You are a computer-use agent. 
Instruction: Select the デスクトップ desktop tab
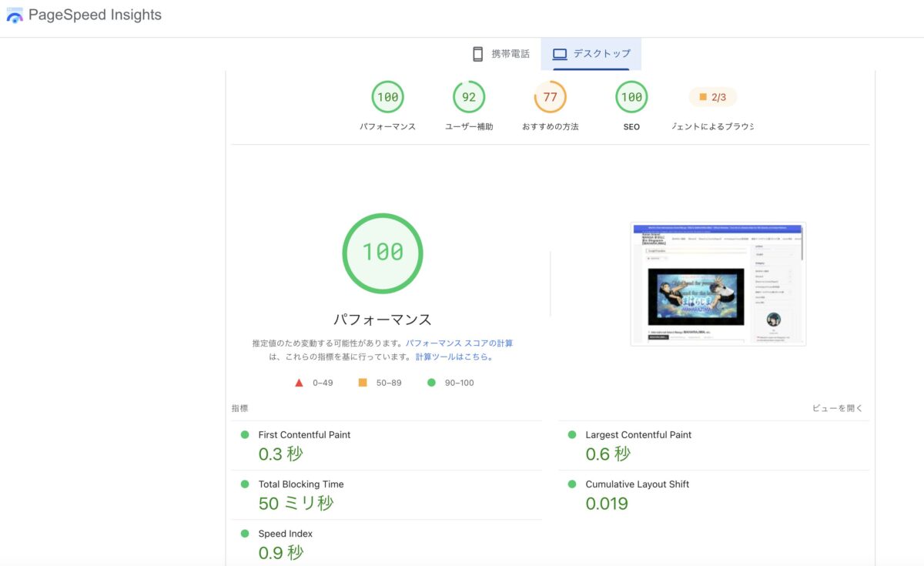tap(591, 54)
